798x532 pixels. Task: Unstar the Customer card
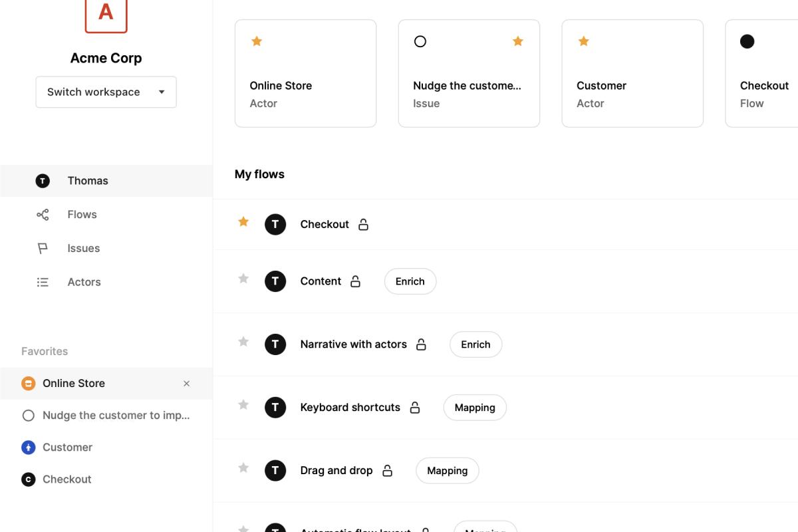point(584,41)
